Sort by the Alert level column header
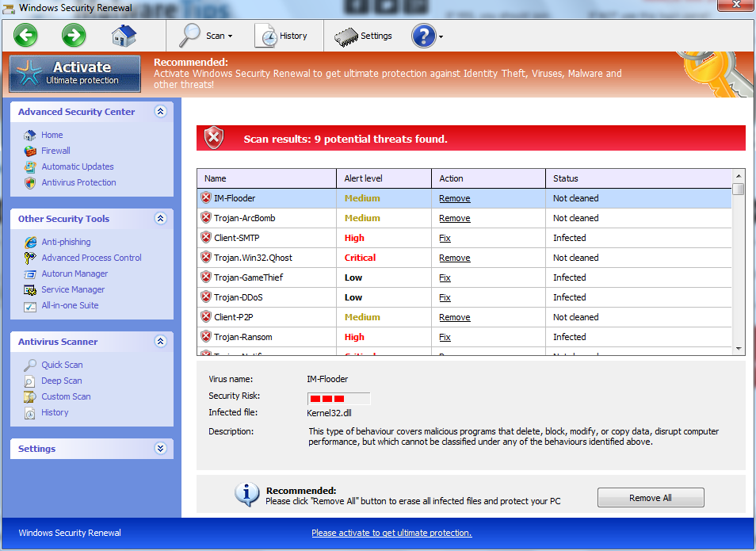Image resolution: width=756 pixels, height=551 pixels. pos(384,178)
